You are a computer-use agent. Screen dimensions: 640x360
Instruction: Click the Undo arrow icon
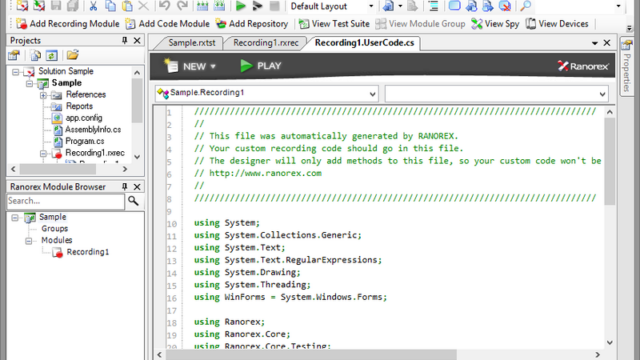pyautogui.click(x=164, y=6)
